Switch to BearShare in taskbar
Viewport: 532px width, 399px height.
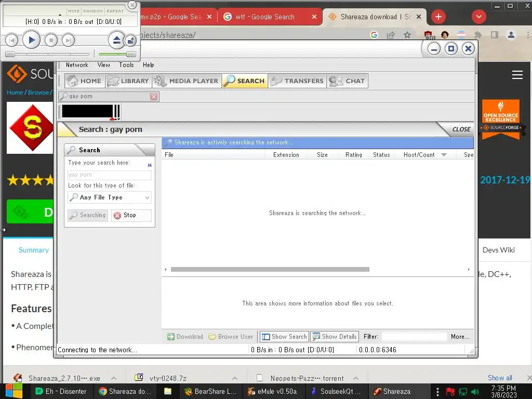click(211, 391)
